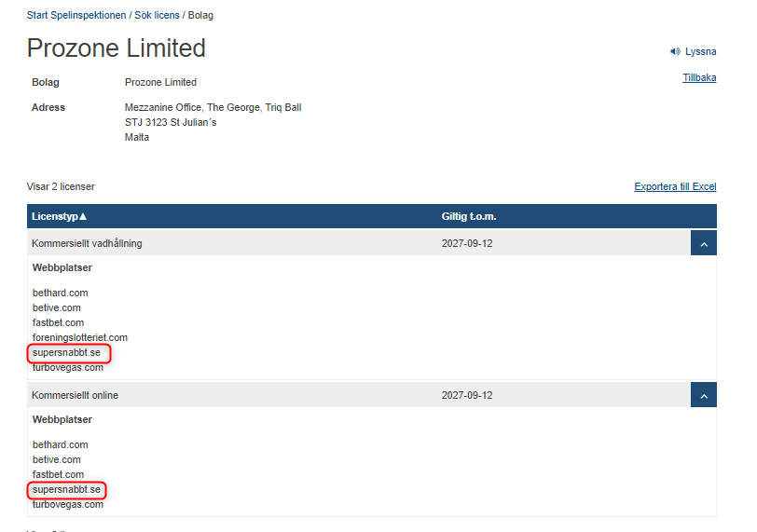Image resolution: width=757 pixels, height=532 pixels.
Task: Click the Bolag breadcrumb item
Action: click(200, 15)
